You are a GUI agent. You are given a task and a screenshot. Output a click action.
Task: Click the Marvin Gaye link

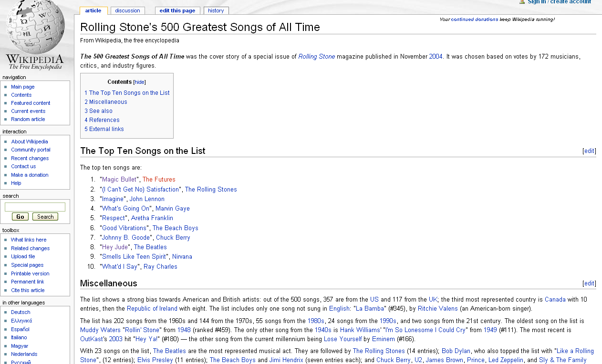coord(173,209)
